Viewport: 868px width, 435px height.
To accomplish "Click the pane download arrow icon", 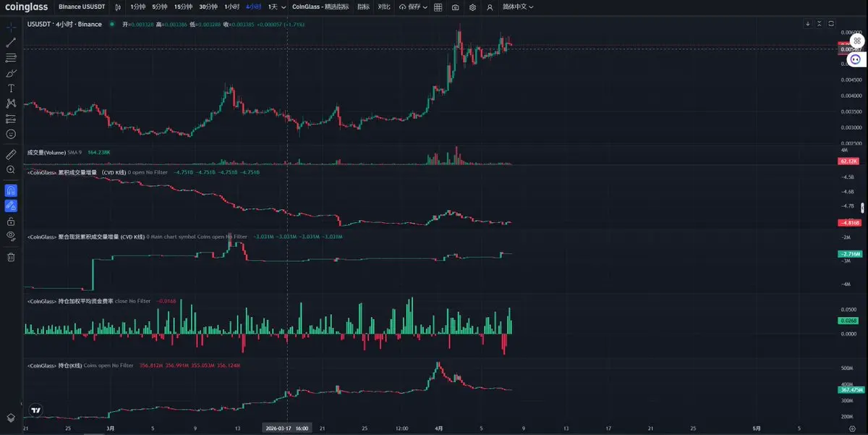I will coord(808,24).
